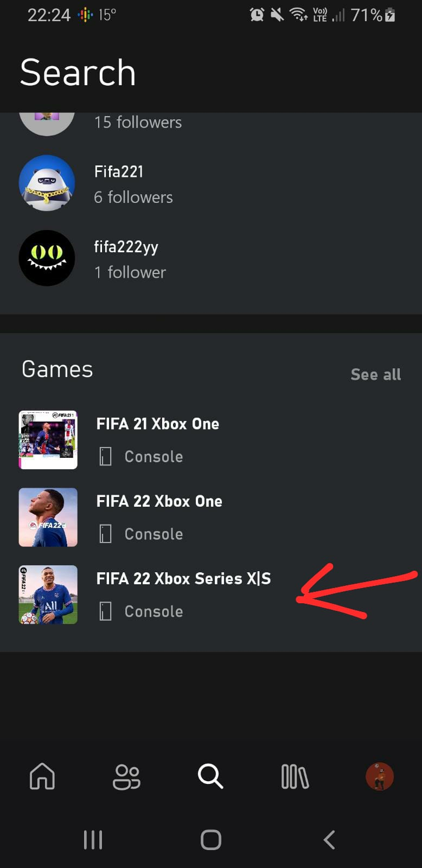The height and width of the screenshot is (868, 422).
Task: Tap the Android back arrow
Action: [x=329, y=840]
